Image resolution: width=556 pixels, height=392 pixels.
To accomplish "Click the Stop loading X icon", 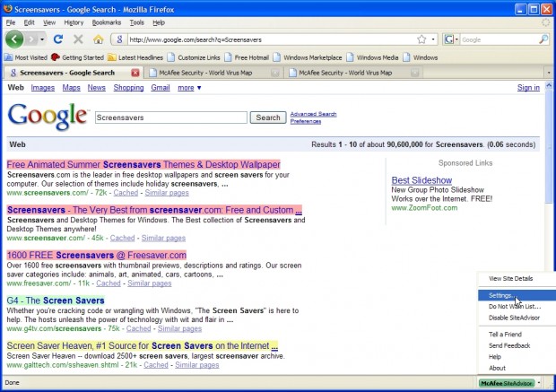I will click(78, 39).
